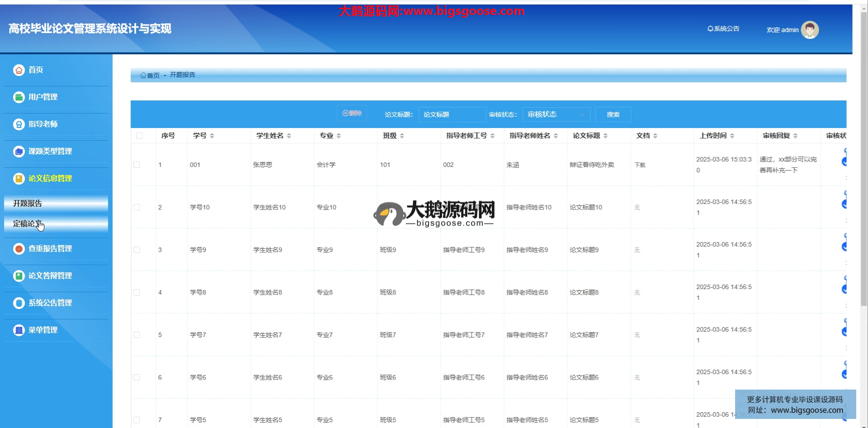Click the 搜索 search button
Viewport: 868px width, 428px height.
[613, 114]
